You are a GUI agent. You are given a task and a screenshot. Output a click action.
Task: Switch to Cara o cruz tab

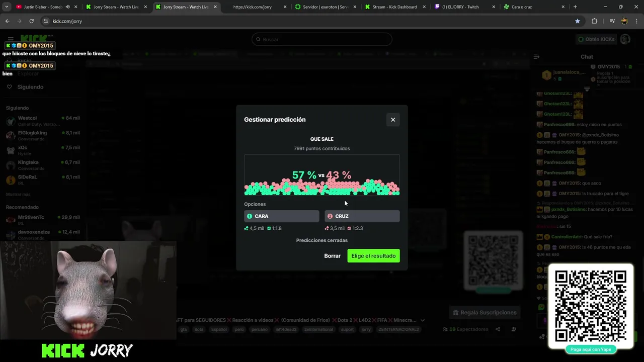533,7
